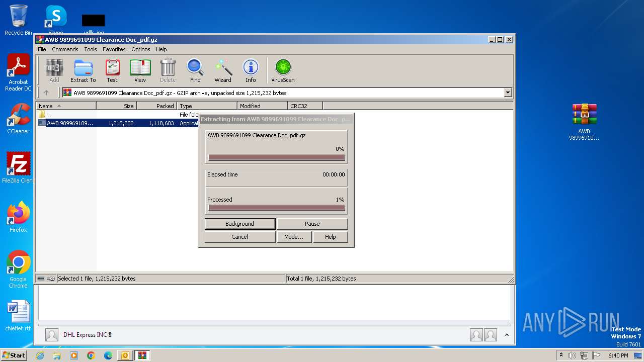Select the parent folder '..' row
The width and height of the screenshot is (644, 362).
point(118,115)
